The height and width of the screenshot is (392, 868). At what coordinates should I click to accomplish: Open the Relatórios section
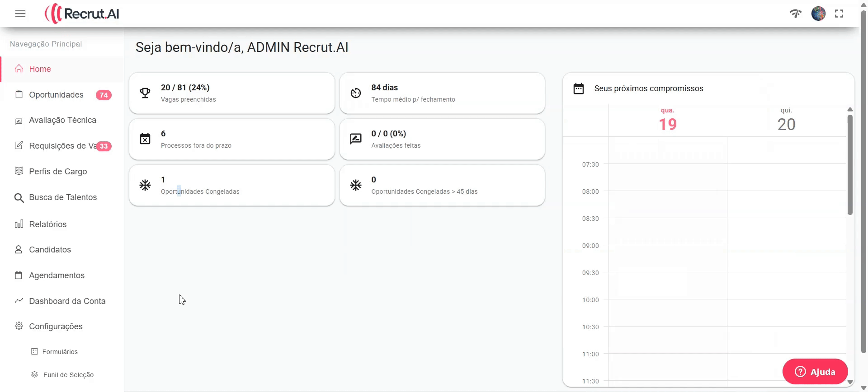click(48, 224)
